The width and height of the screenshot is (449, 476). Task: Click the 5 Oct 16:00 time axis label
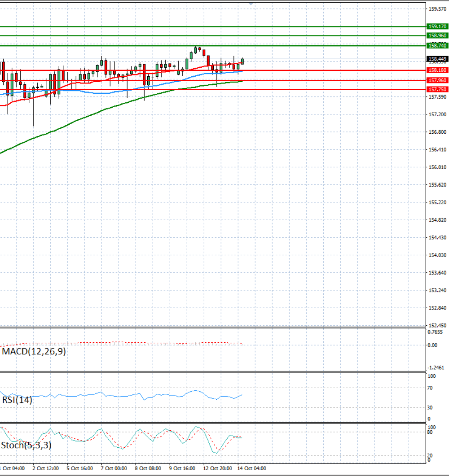click(79, 468)
